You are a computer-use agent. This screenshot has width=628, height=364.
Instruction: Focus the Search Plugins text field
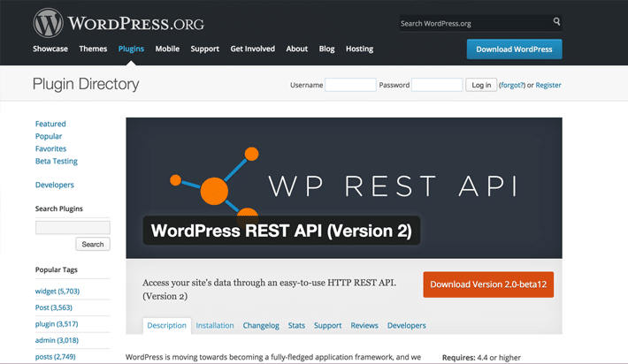coord(73,227)
